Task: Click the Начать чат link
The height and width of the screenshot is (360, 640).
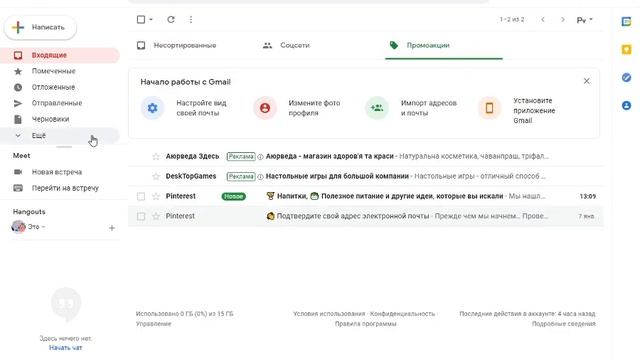Action: (x=65, y=348)
